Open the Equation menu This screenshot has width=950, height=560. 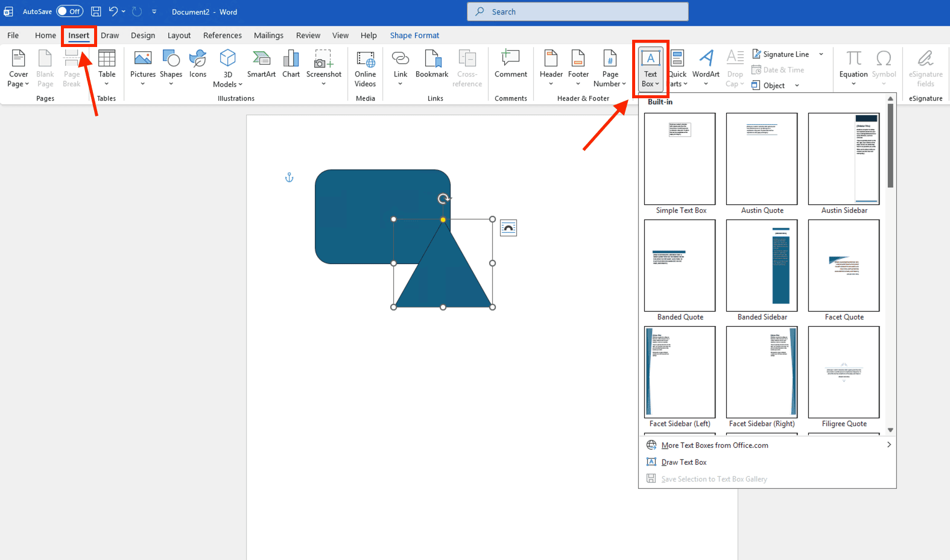pos(853,69)
